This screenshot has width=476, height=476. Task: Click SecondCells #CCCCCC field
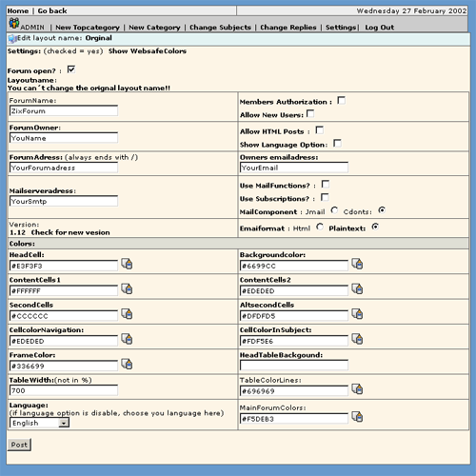[x=64, y=316]
